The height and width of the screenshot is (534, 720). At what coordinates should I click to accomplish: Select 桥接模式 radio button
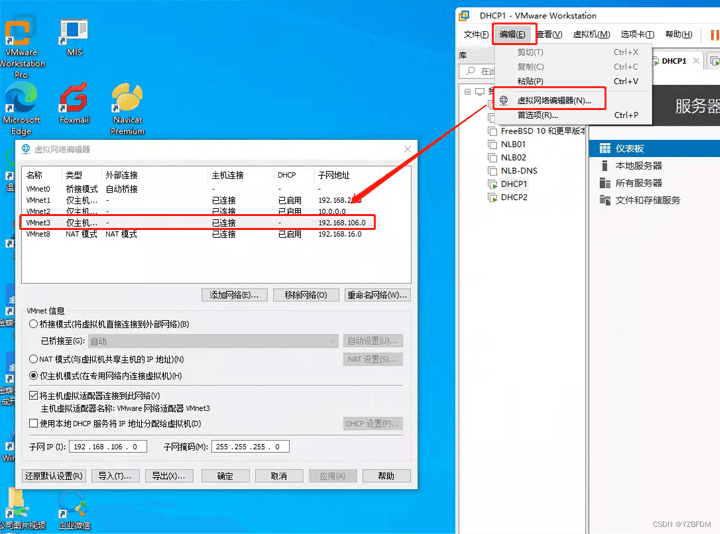pyautogui.click(x=33, y=324)
